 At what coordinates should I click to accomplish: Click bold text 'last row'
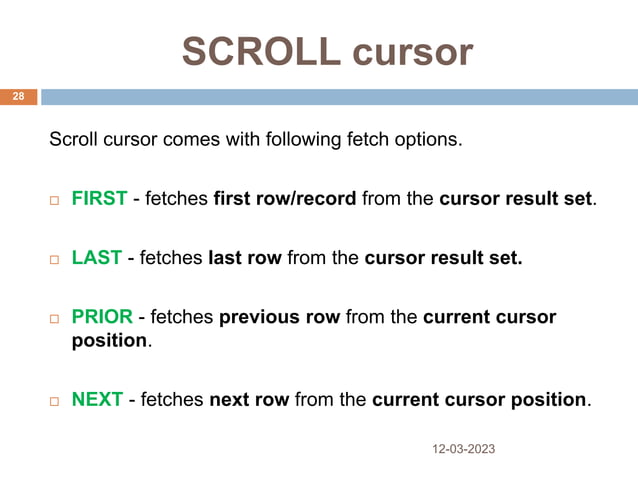(245, 258)
